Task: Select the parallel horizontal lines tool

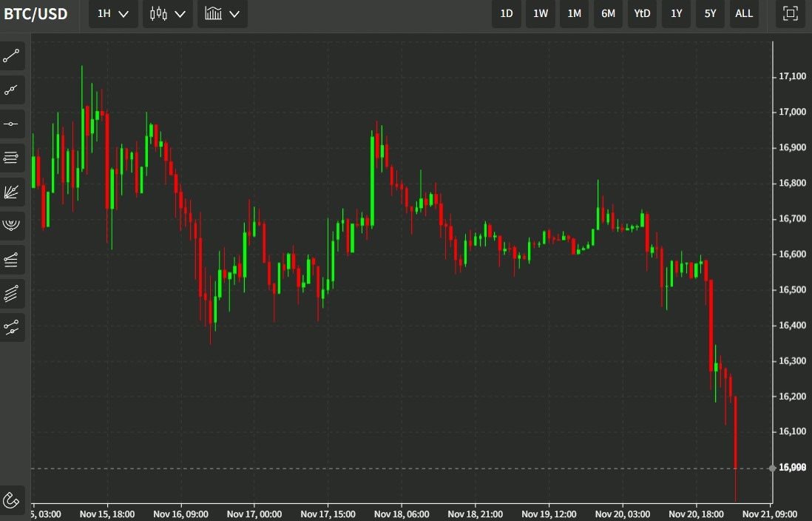Action: pos(11,158)
